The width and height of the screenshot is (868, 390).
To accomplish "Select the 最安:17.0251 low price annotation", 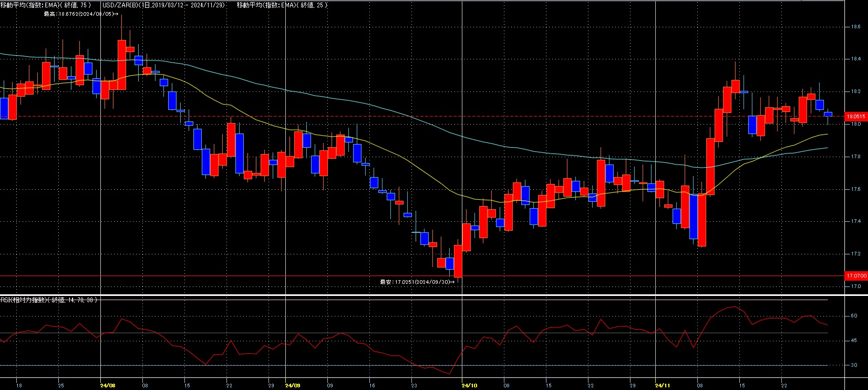I will click(417, 282).
